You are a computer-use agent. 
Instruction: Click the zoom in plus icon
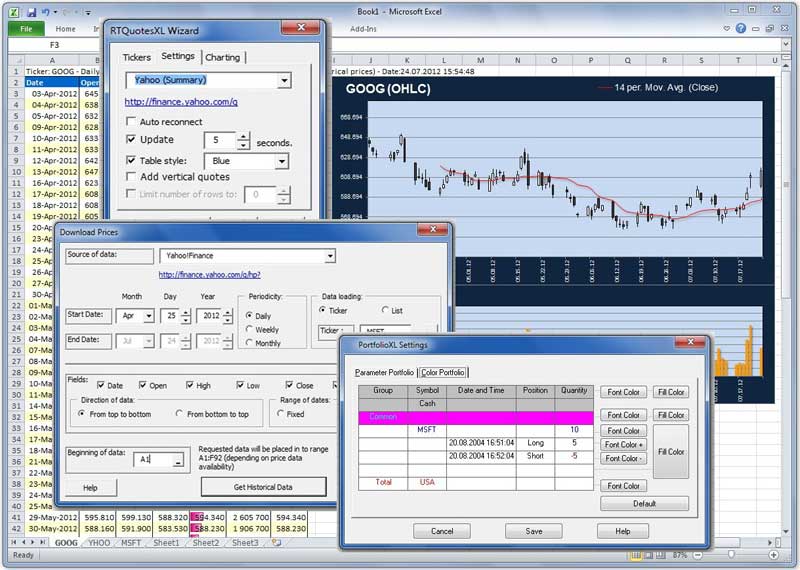(773, 555)
